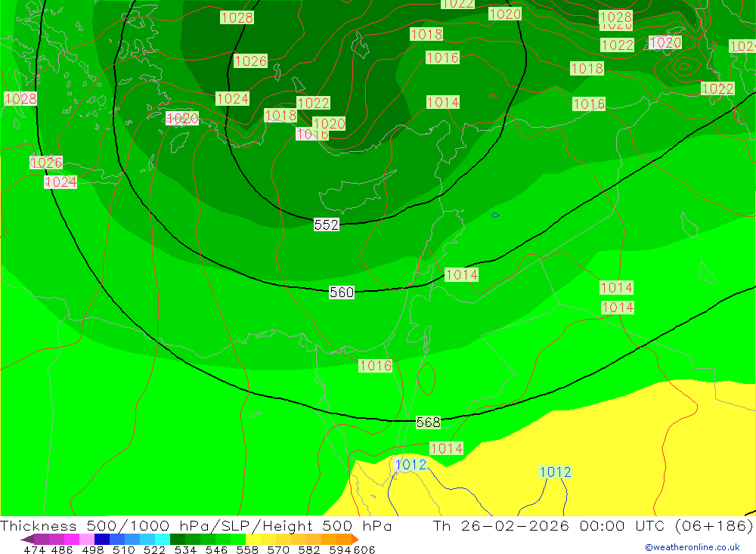Click the 552 height contour label
This screenshot has height=554, width=756.
point(327,224)
